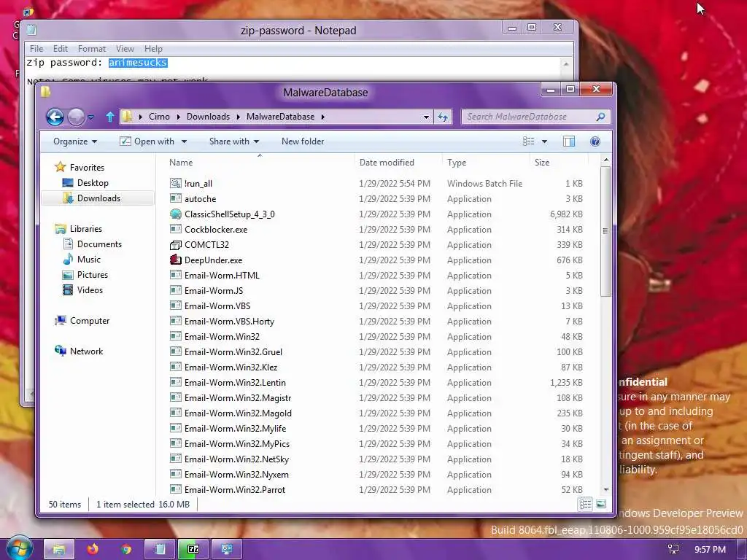Screen dimensions: 747x560
Task: Click the Forward navigation arrow in Explorer
Action: [x=76, y=117]
